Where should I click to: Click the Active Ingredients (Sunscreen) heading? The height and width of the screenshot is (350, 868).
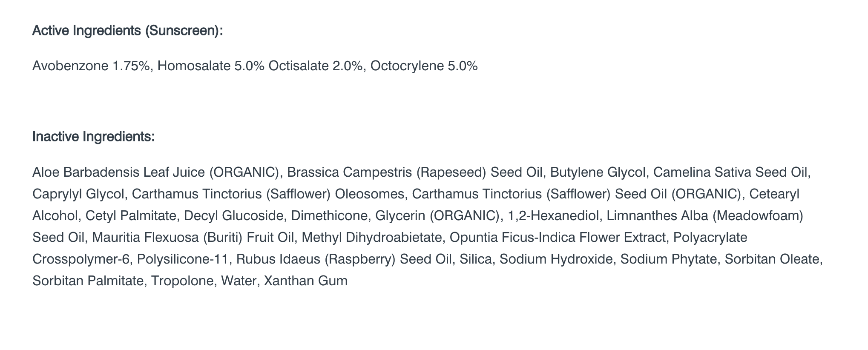pyautogui.click(x=127, y=31)
